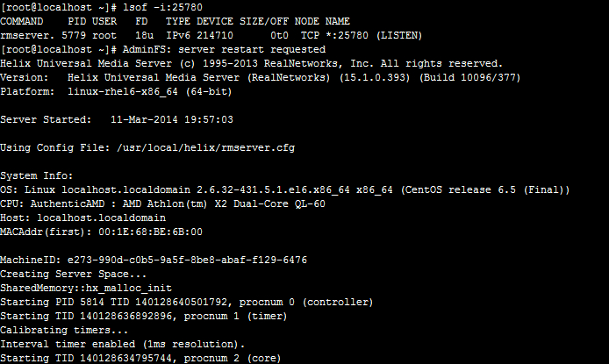This screenshot has width=609, height=364.
Task: Click the Platform linux-rhel6-x86_64 line
Action: coord(116,91)
